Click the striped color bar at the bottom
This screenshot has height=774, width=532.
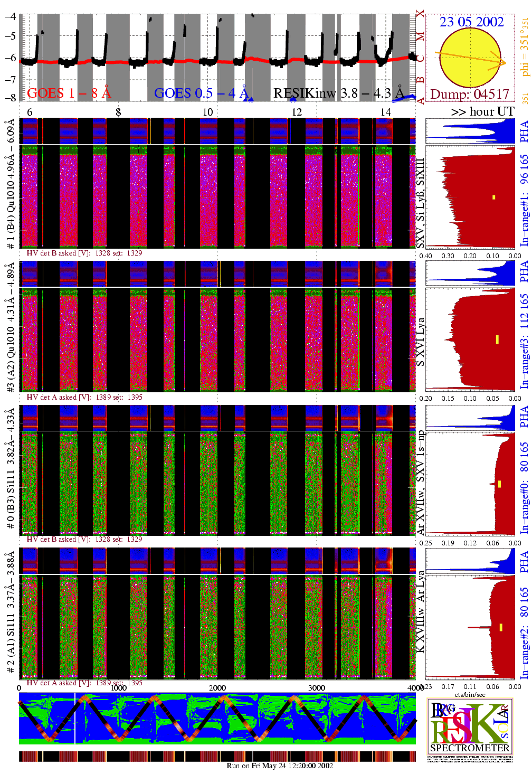click(217, 756)
